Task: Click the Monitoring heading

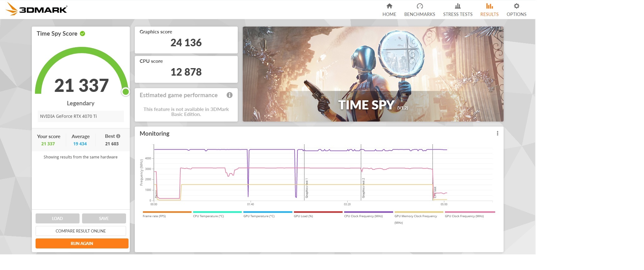Action: [x=154, y=134]
